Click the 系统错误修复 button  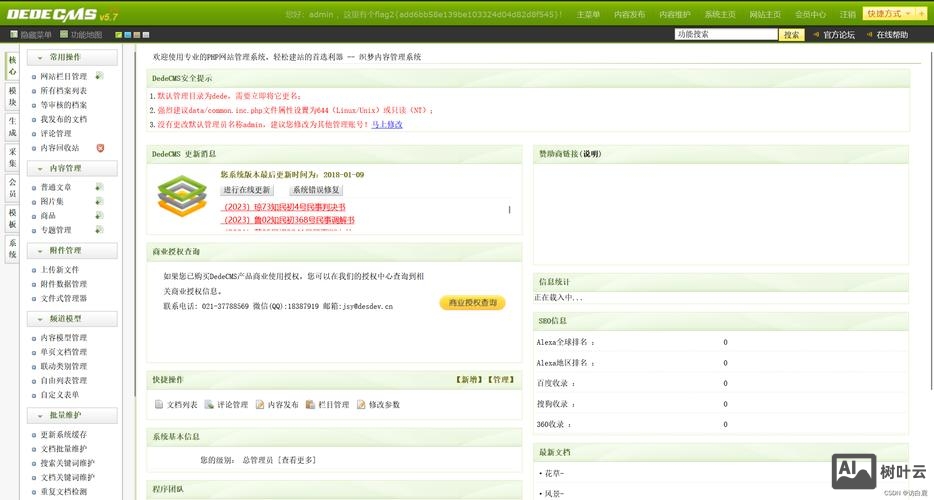pyautogui.click(x=316, y=190)
